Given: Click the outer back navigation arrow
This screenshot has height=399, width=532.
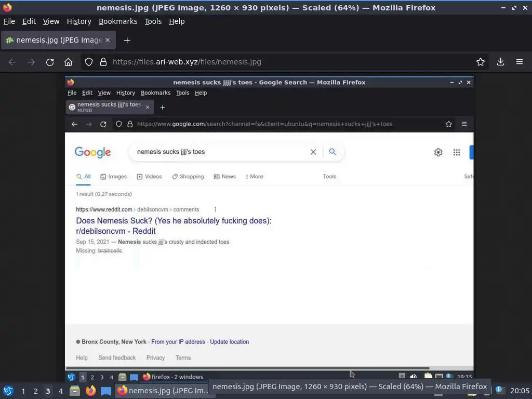Looking at the screenshot, I should pos(12,62).
